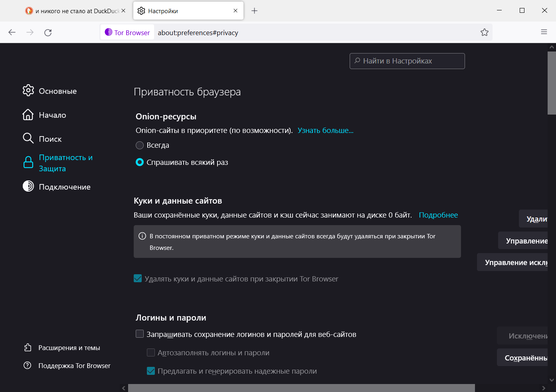Image resolution: width=556 pixels, height=392 pixels.
Task: Click the puzzle icon for Расширения и темы
Action: [28, 347]
